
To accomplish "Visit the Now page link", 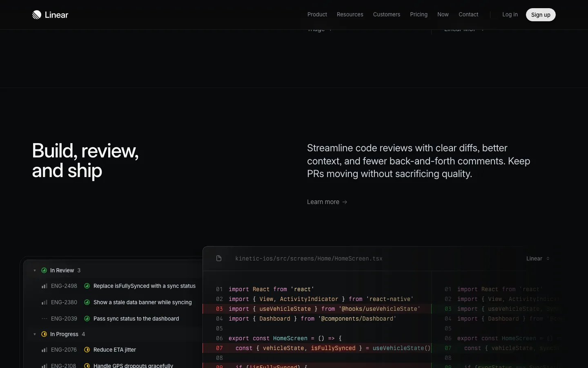I will click(x=443, y=14).
